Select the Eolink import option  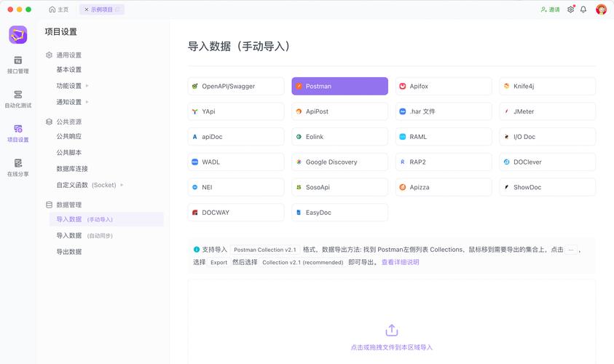[340, 137]
